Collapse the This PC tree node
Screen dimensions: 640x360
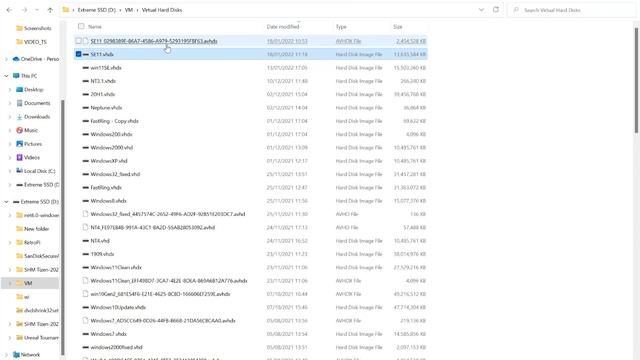[6, 76]
